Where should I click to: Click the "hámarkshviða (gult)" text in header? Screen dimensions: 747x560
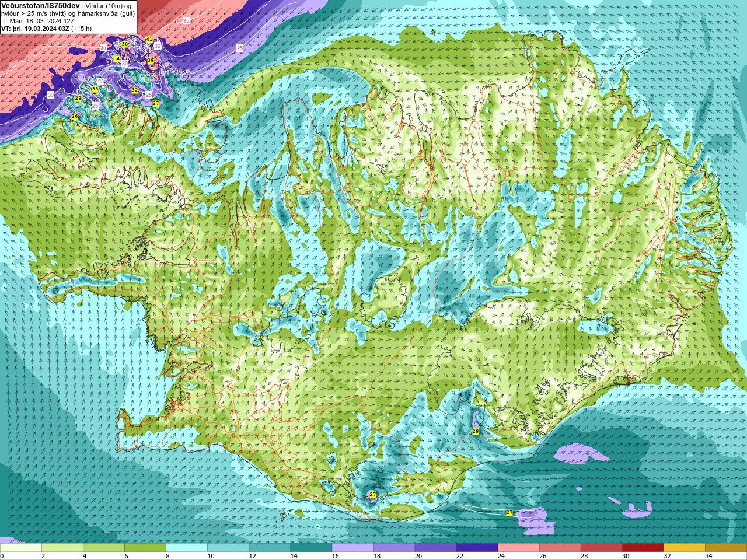coord(107,13)
